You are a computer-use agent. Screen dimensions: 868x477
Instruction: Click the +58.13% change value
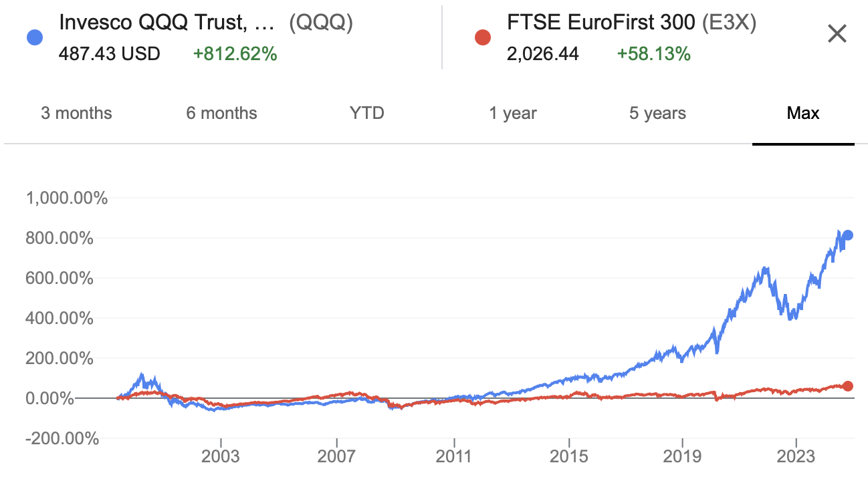point(653,54)
